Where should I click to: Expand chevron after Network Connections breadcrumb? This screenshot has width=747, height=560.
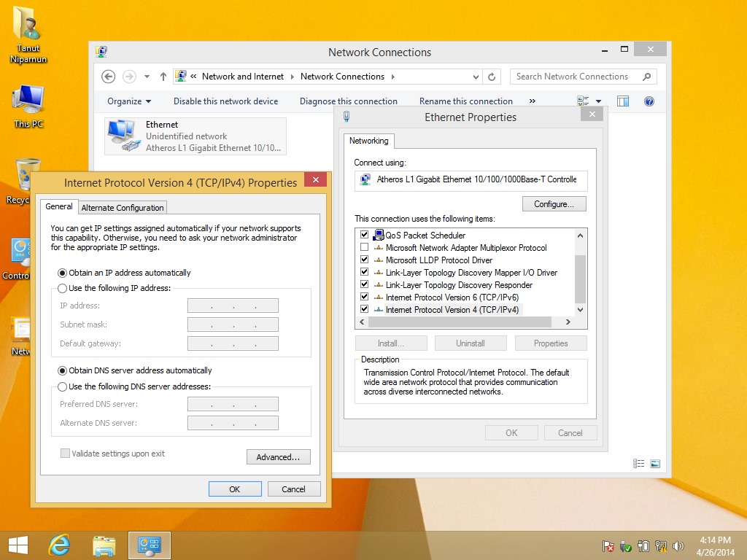point(393,77)
